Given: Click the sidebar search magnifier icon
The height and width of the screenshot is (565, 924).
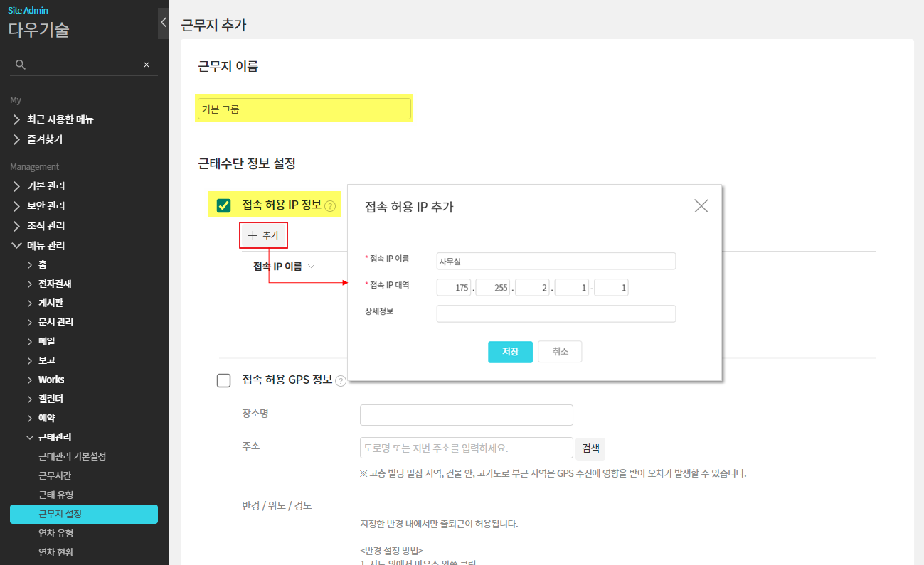Looking at the screenshot, I should coord(21,65).
